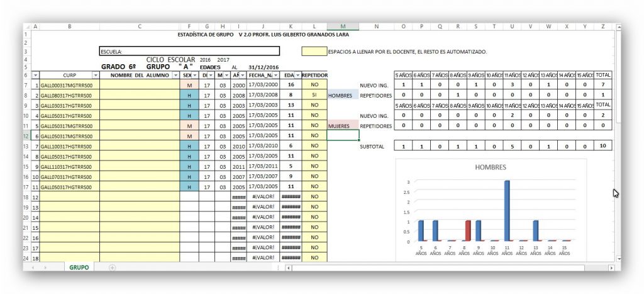Image resolution: width=644 pixels, height=294 pixels.
Task: Open the SEX column filter arrow
Action: [x=195, y=75]
